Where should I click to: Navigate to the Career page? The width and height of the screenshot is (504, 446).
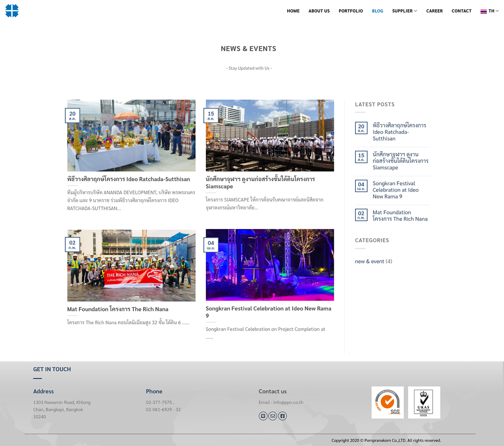(434, 11)
